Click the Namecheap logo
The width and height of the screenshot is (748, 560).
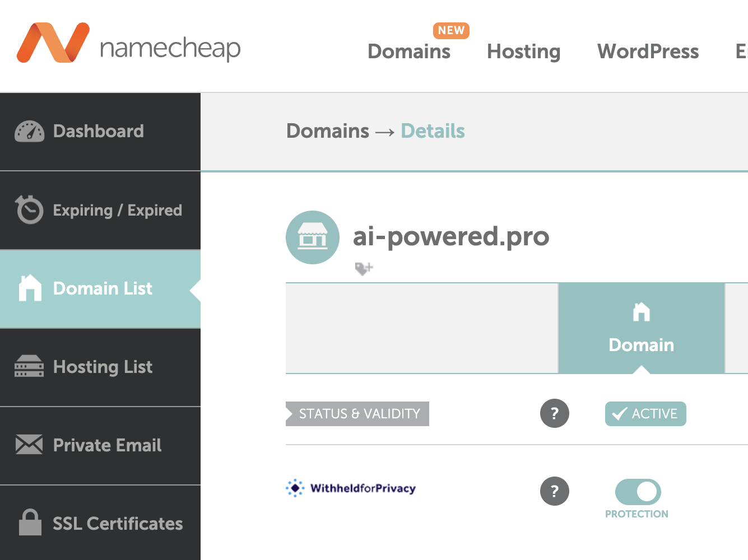coord(129,44)
